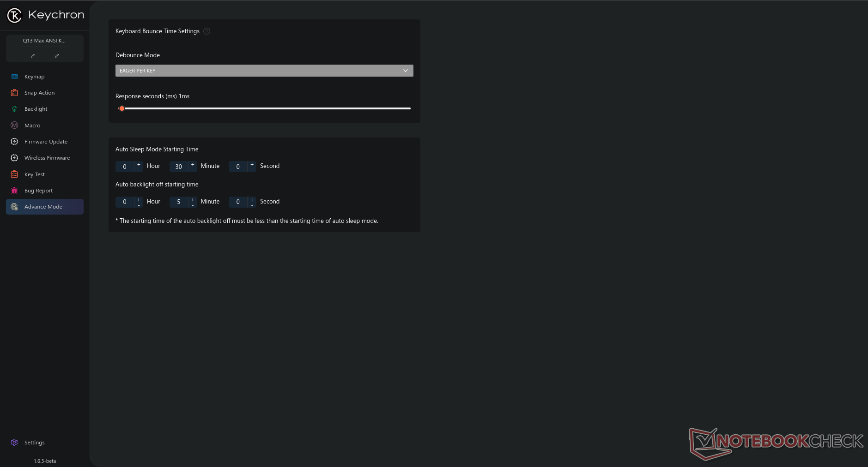868x467 pixels.
Task: Click the Q13 Max ANSI device name
Action: (44, 41)
